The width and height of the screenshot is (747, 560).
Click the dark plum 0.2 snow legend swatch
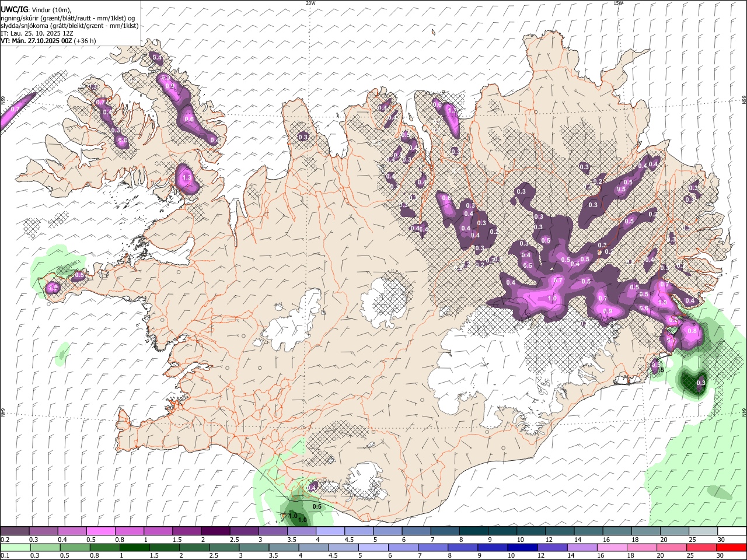15,531
